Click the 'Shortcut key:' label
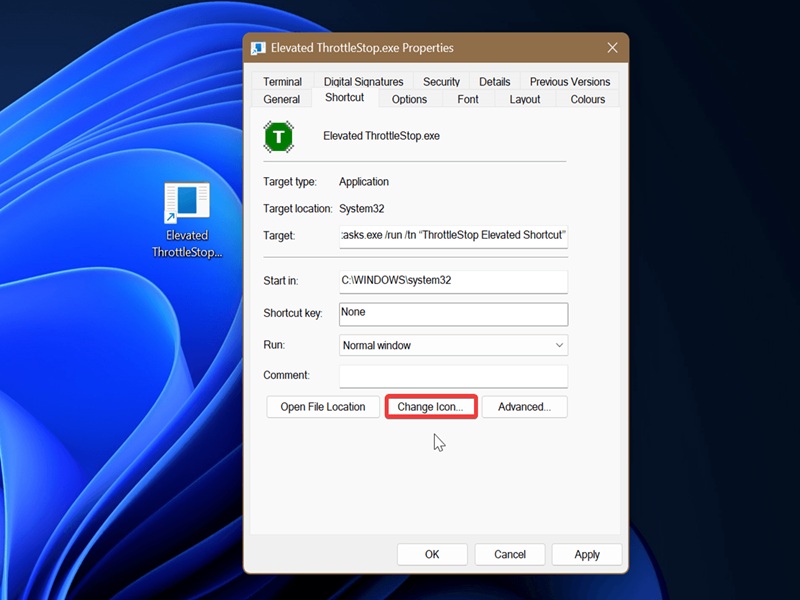The width and height of the screenshot is (800, 600). pos(293,313)
